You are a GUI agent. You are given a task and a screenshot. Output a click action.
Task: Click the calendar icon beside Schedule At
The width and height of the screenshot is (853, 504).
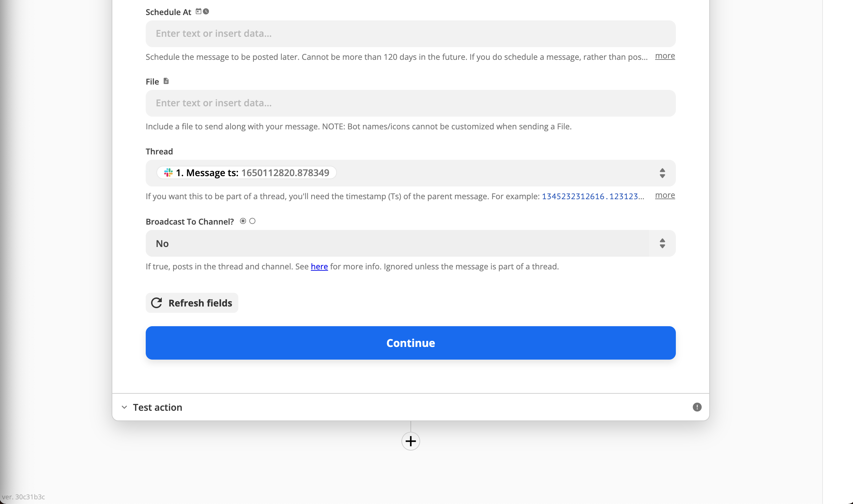pyautogui.click(x=199, y=12)
